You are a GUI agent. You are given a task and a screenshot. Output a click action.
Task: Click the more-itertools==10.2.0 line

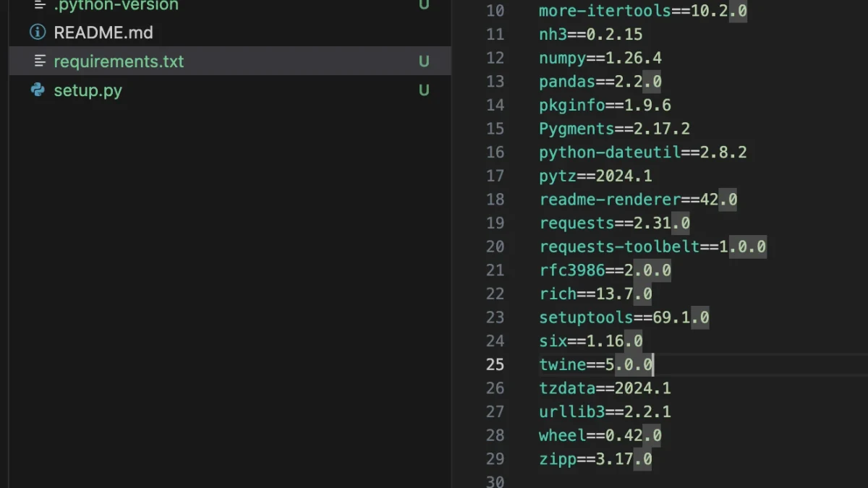coord(643,11)
